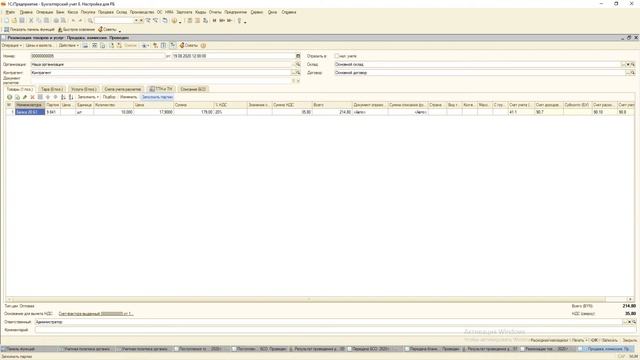Click the Комментарий input field
The height and width of the screenshot is (360, 640).
click(x=335, y=330)
